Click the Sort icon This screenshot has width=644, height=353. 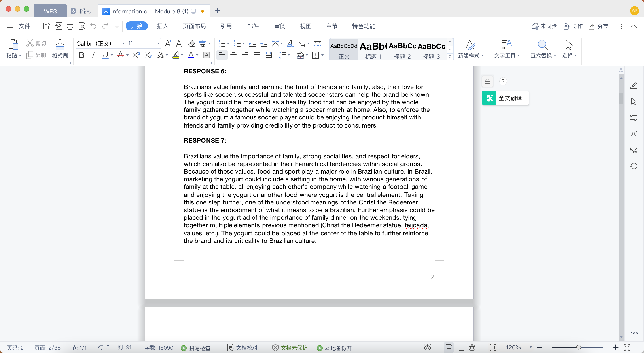290,43
